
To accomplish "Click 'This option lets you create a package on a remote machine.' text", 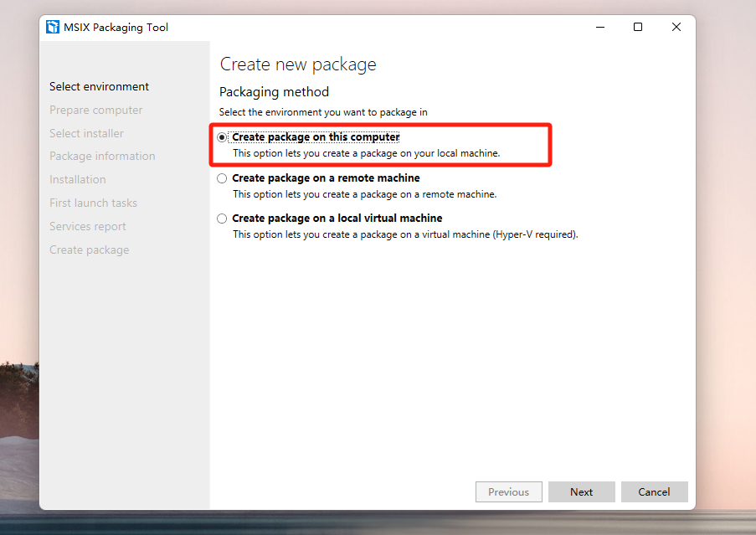I will click(x=364, y=194).
